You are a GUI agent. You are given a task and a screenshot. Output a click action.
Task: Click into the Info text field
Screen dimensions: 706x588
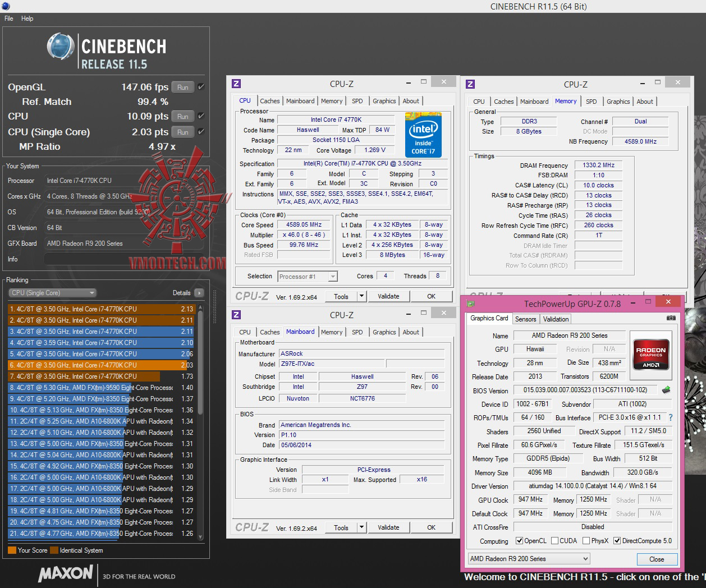point(123,259)
